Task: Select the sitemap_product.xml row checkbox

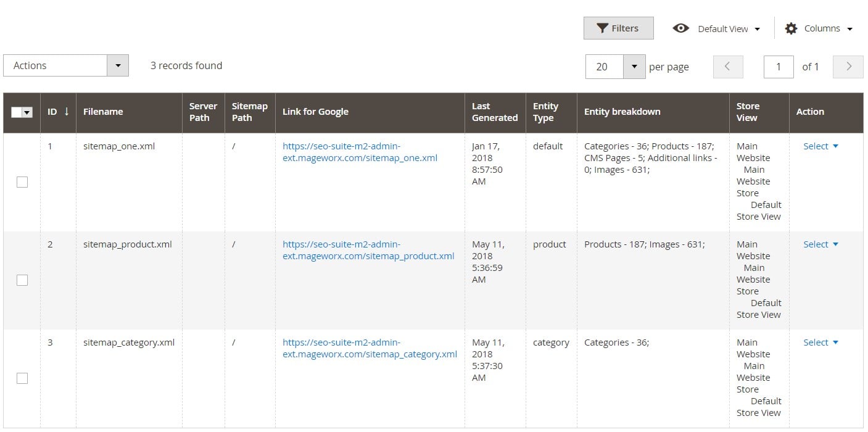Action: pyautogui.click(x=22, y=280)
